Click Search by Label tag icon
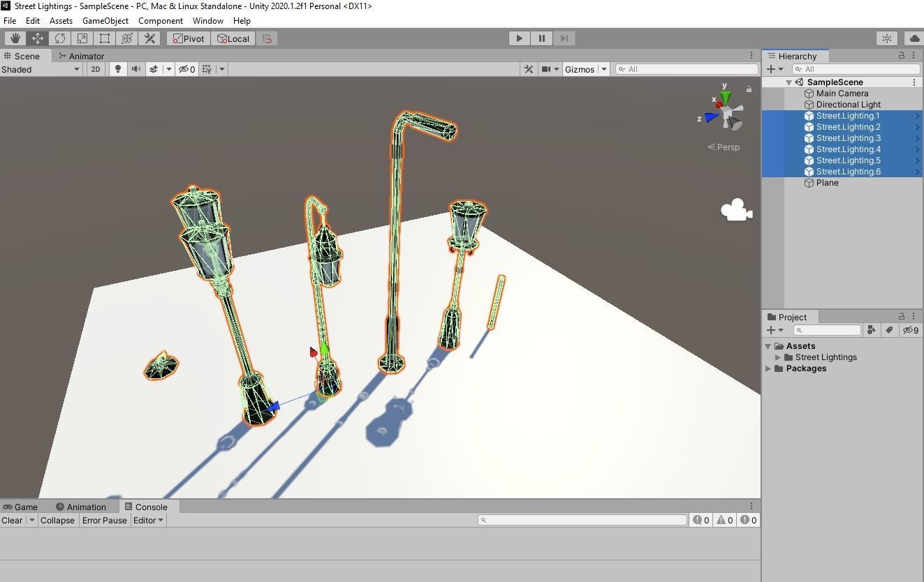This screenshot has height=582, width=924. [x=889, y=330]
